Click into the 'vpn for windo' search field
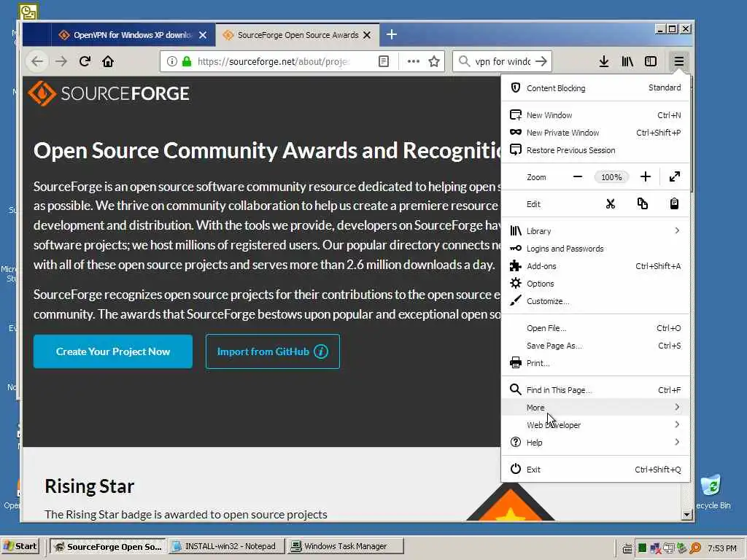This screenshot has width=747, height=560. coord(502,61)
